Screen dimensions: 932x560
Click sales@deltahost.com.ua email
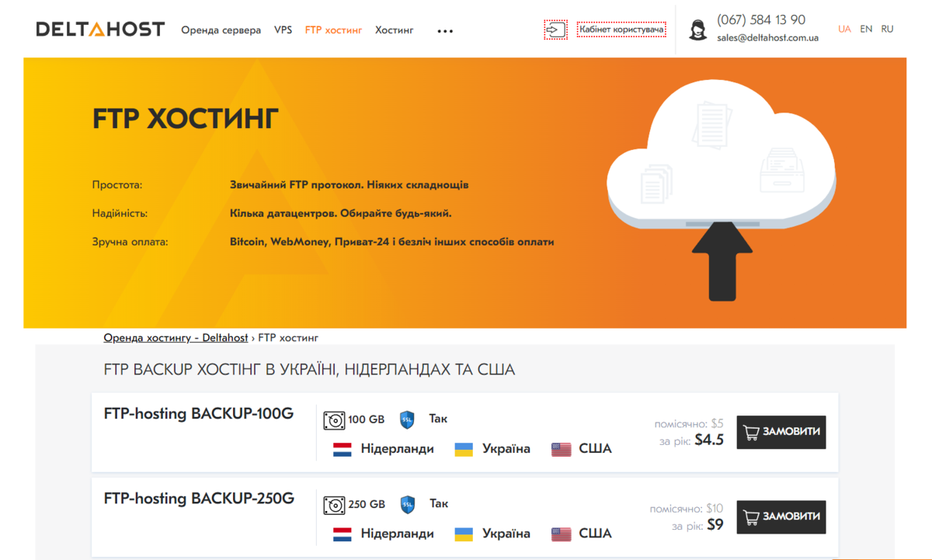point(767,37)
